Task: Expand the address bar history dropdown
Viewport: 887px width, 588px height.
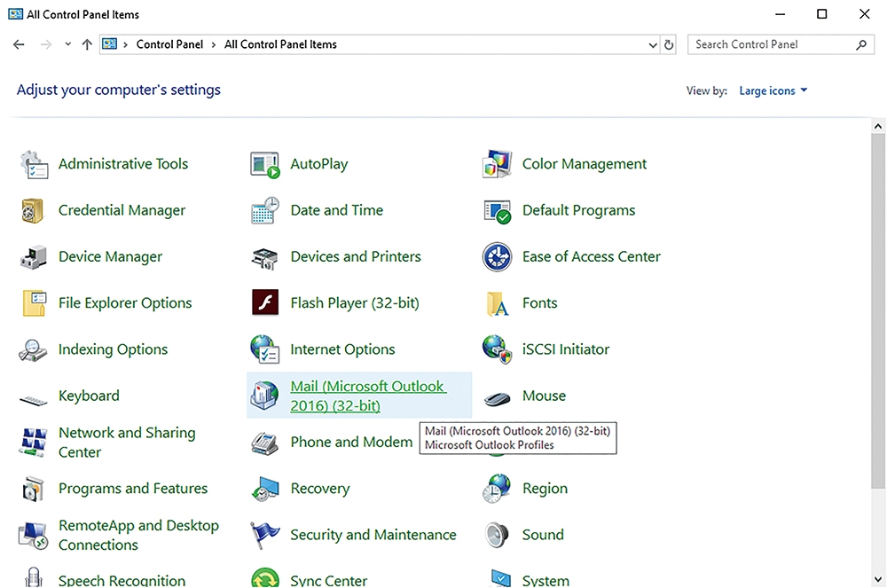Action: pyautogui.click(x=653, y=44)
